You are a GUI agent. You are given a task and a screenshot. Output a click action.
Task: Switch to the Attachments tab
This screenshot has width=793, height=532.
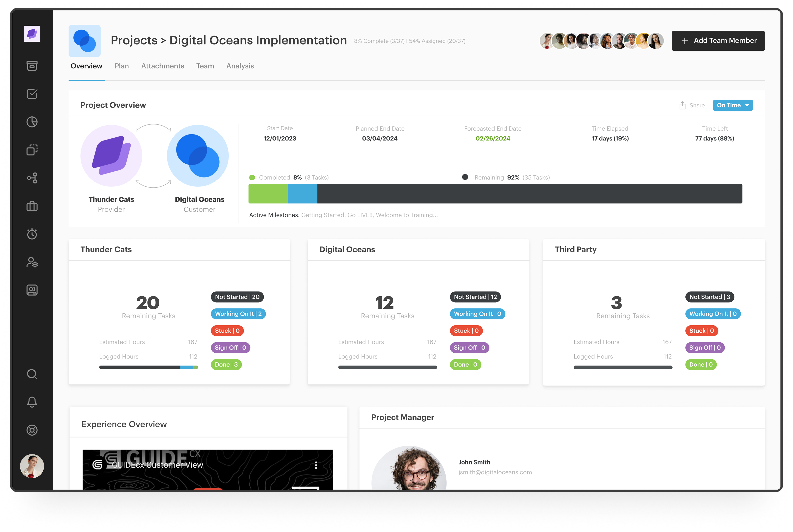pyautogui.click(x=163, y=66)
